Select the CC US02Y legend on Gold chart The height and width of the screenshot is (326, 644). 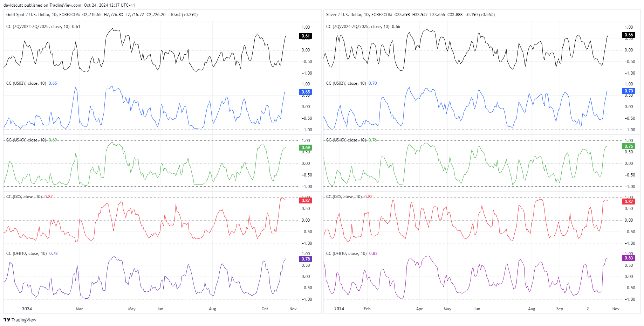[32, 83]
